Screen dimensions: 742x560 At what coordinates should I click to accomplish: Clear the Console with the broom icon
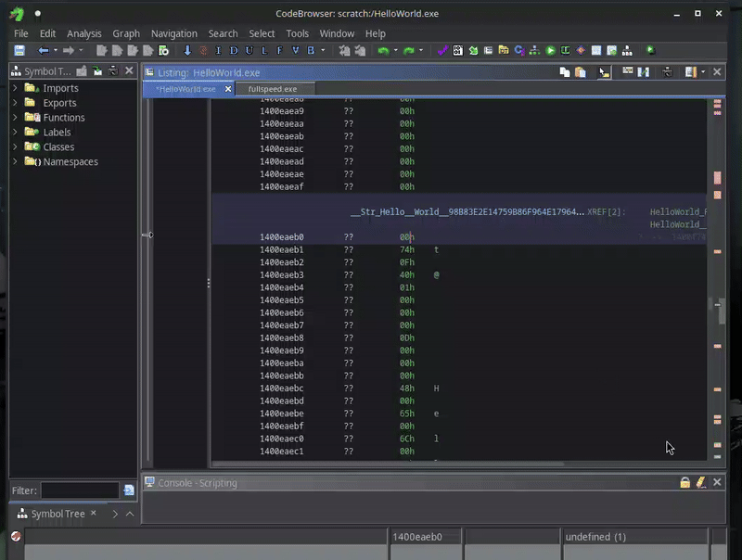[701, 482]
